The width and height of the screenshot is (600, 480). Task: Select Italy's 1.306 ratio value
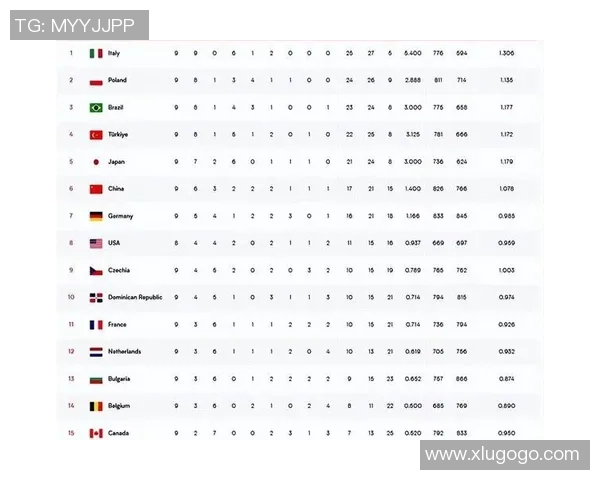(x=506, y=53)
